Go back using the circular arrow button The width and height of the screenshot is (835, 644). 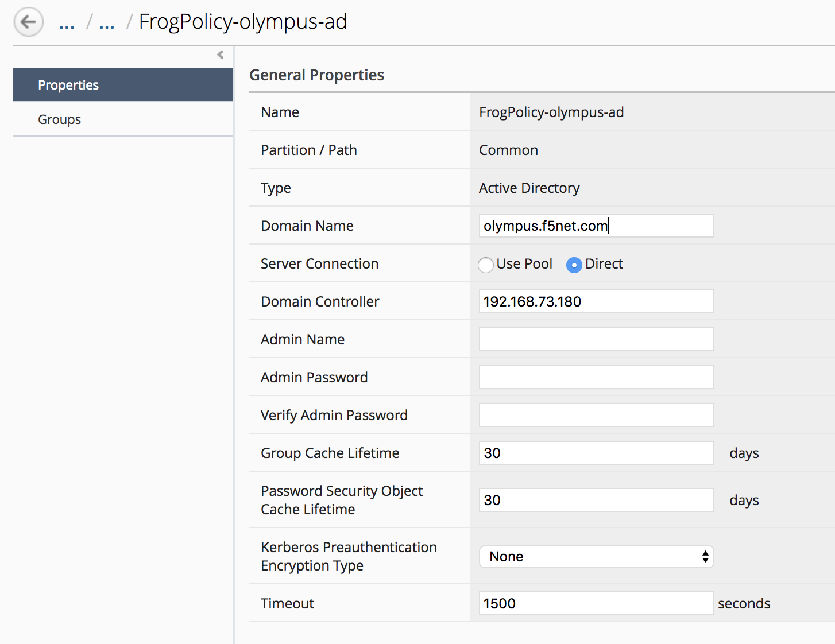(x=28, y=22)
